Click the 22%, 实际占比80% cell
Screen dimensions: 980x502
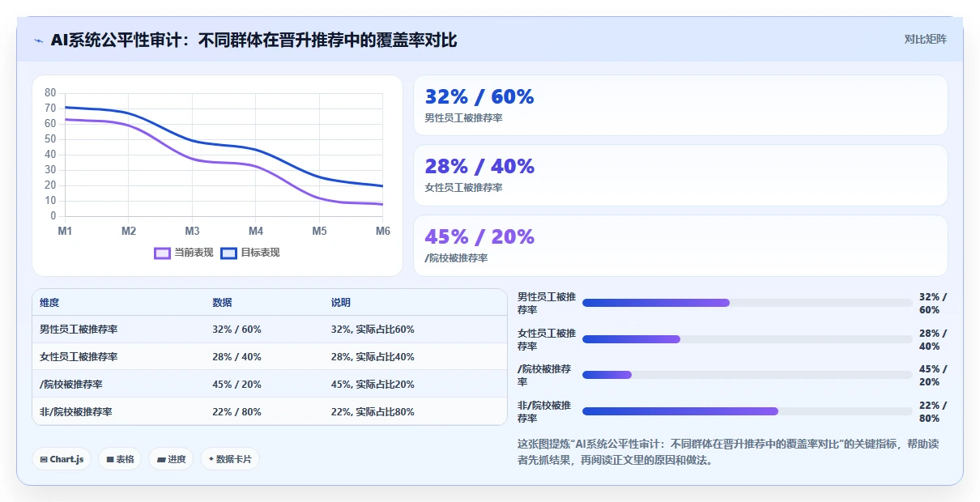pyautogui.click(x=373, y=411)
